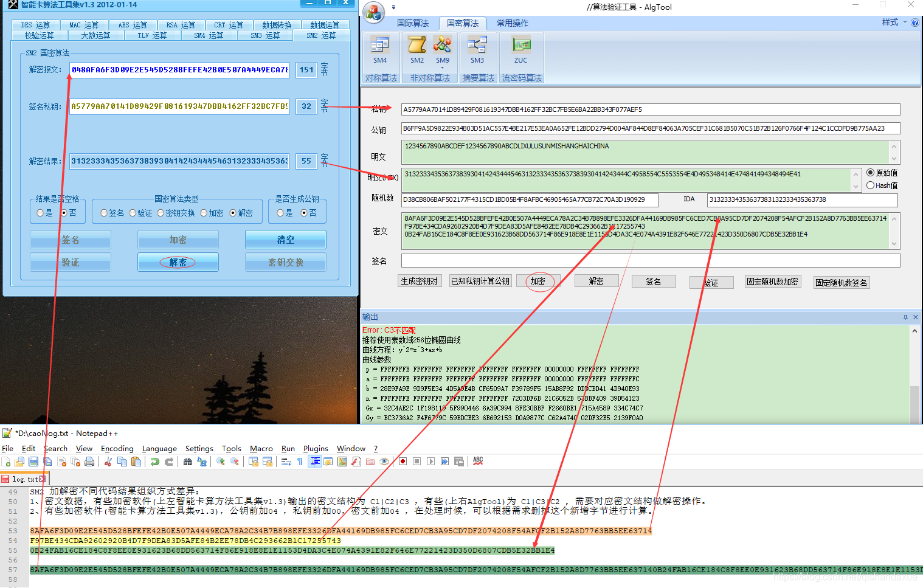Image resolution: width=923 pixels, height=588 pixels.
Task: Click spell check ABC icon
Action: click(x=478, y=461)
